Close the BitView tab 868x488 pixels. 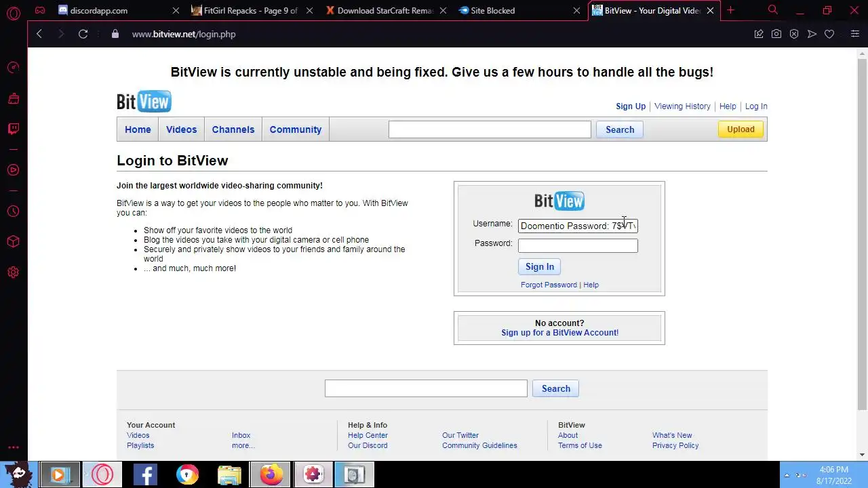click(x=711, y=11)
